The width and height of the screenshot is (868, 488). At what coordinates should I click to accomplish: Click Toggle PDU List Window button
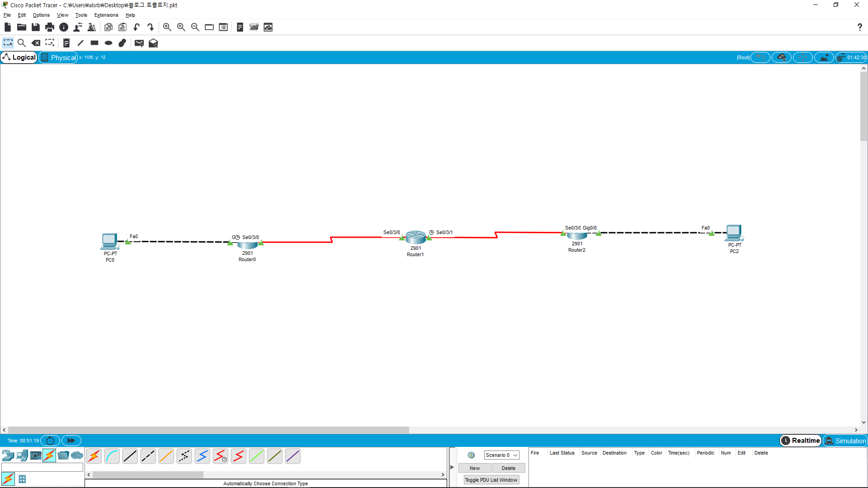pos(491,480)
